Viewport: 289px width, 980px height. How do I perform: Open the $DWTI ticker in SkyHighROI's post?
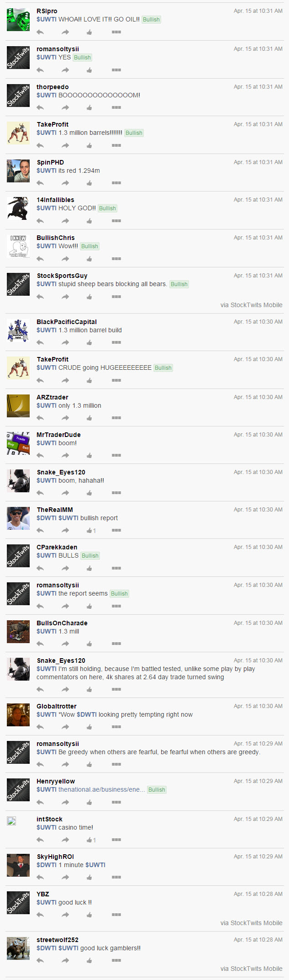[x=47, y=865]
